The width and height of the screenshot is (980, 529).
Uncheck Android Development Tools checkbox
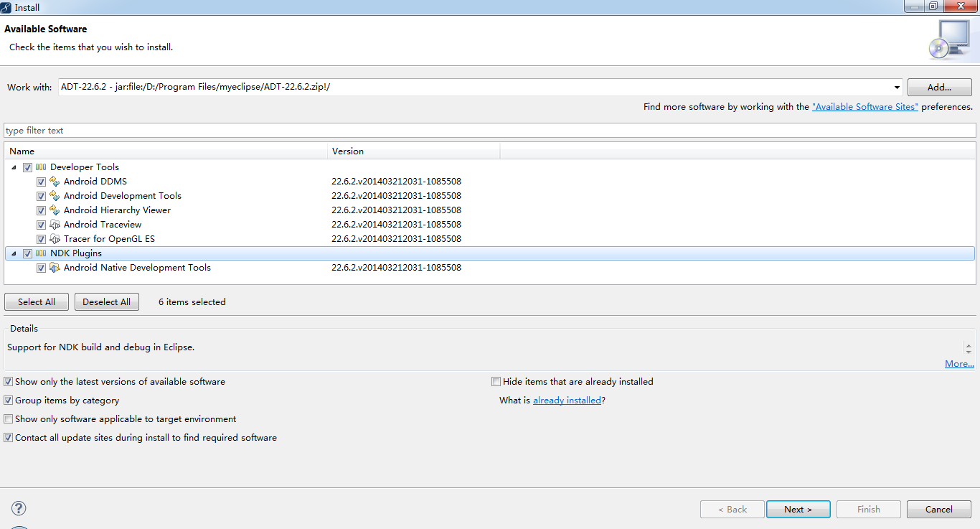pyautogui.click(x=41, y=196)
